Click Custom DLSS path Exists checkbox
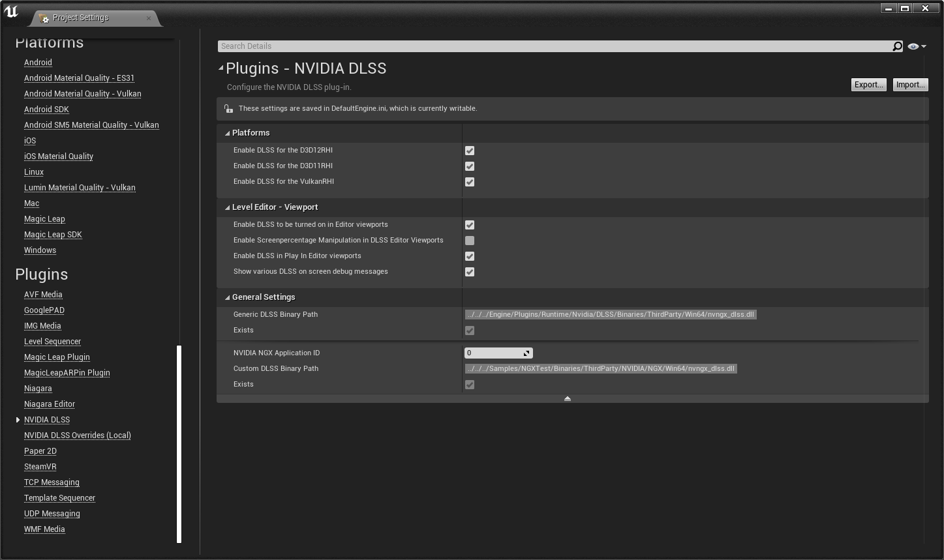The width and height of the screenshot is (944, 560). pos(470,385)
